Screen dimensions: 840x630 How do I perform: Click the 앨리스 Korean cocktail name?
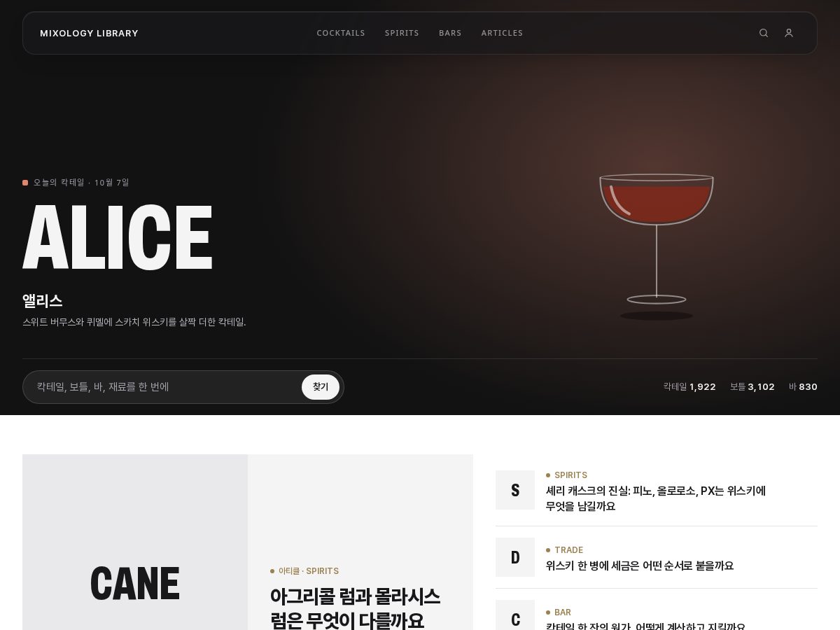click(43, 301)
